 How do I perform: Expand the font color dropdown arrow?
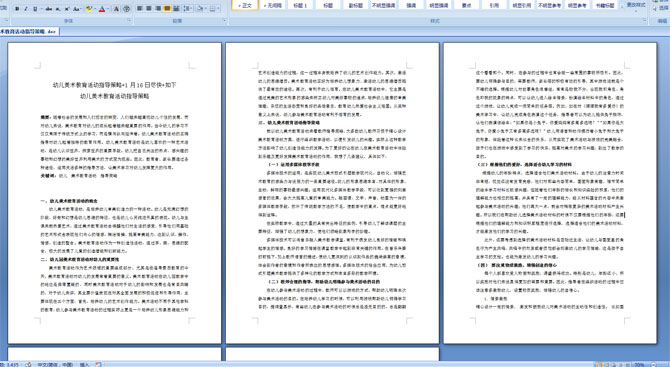click(x=108, y=9)
